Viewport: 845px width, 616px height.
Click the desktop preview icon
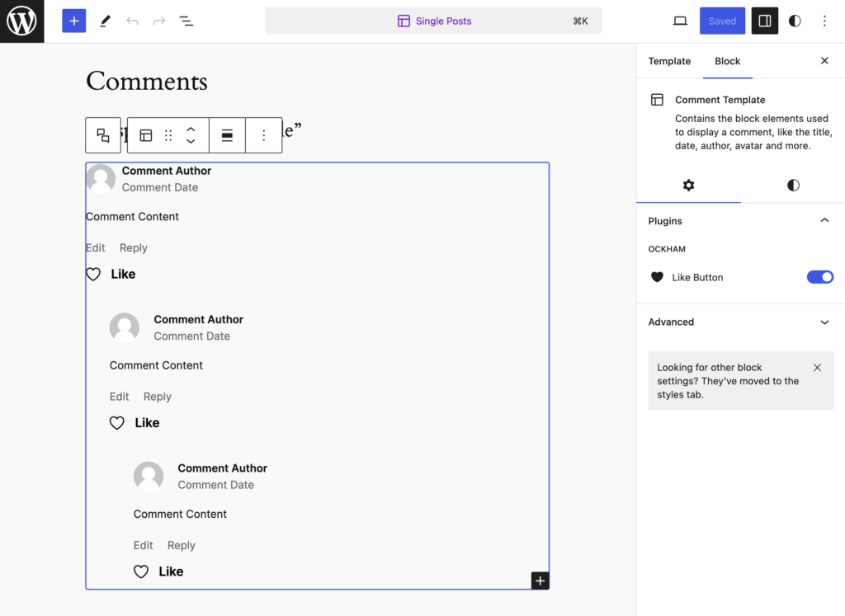(x=680, y=21)
